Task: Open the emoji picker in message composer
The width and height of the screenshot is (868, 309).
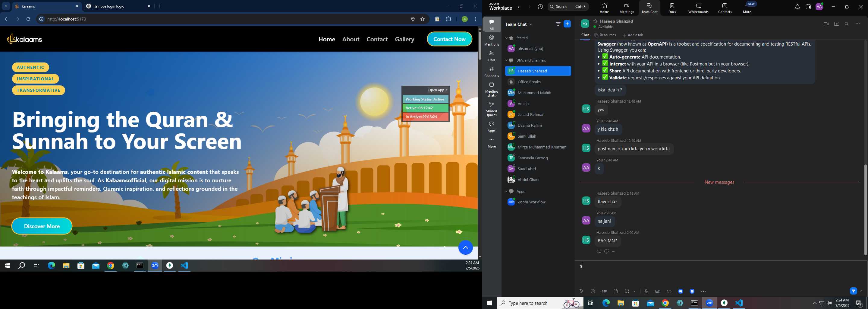Action: (x=593, y=291)
